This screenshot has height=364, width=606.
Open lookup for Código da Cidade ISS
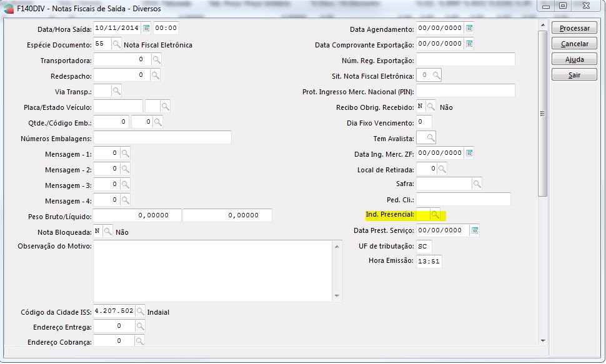[140, 311]
